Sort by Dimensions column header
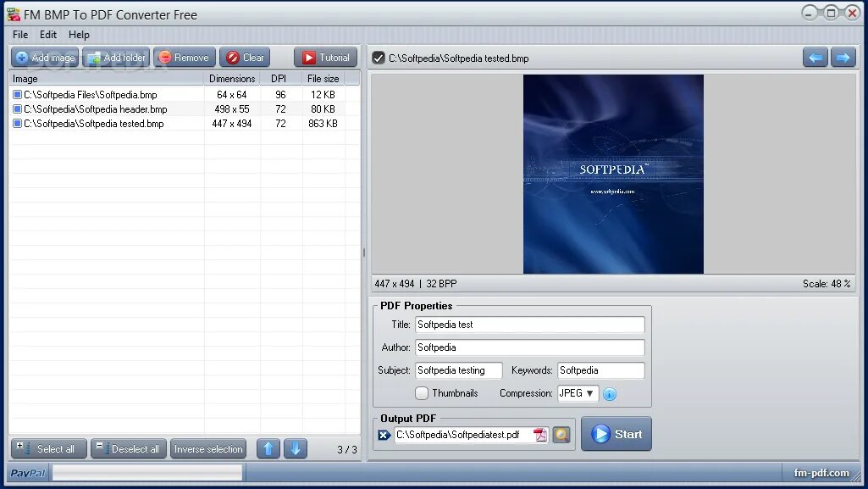This screenshot has height=489, width=868. coord(232,79)
